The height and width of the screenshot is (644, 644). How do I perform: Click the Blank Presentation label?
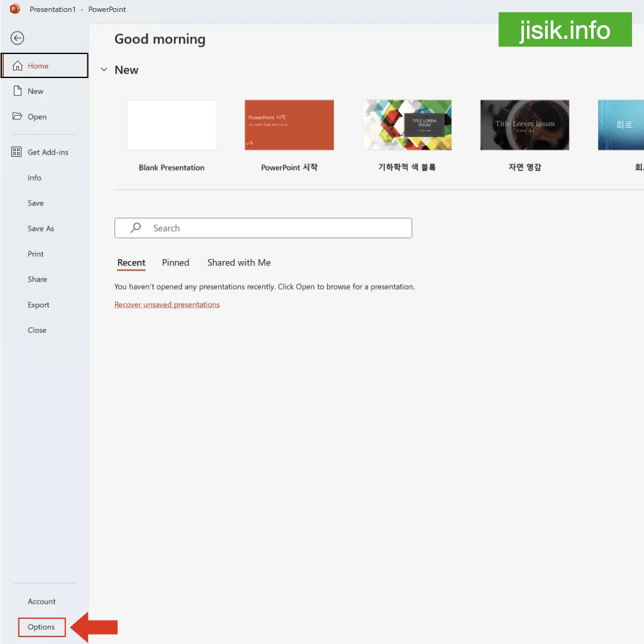coord(172,167)
